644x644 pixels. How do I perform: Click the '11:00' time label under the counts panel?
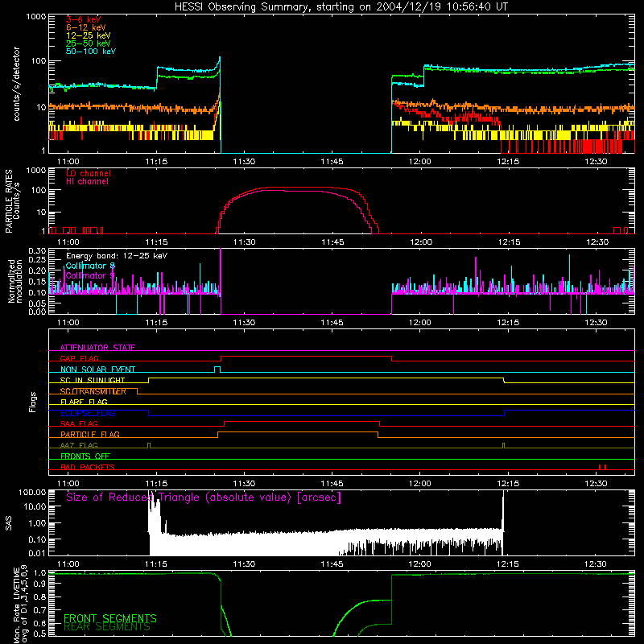pyautogui.click(x=68, y=162)
